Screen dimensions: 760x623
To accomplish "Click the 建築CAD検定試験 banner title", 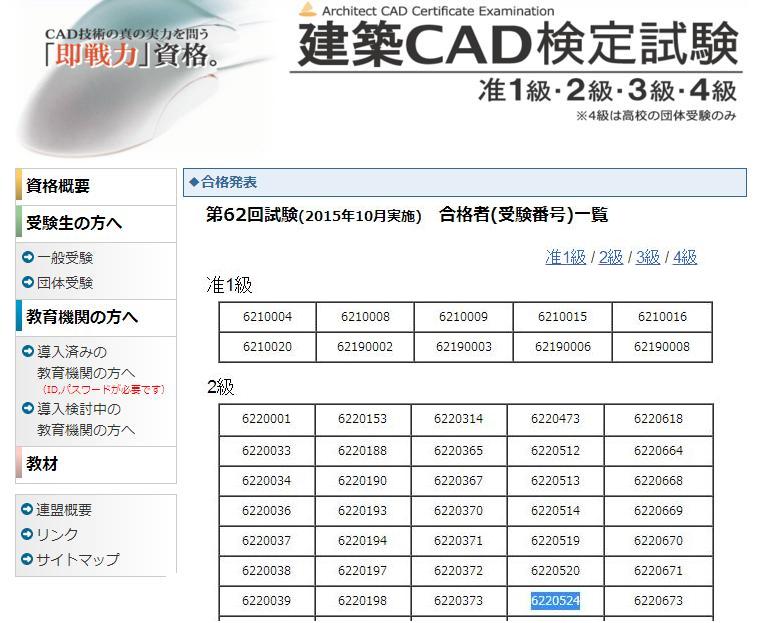I will pyautogui.click(x=518, y=44).
